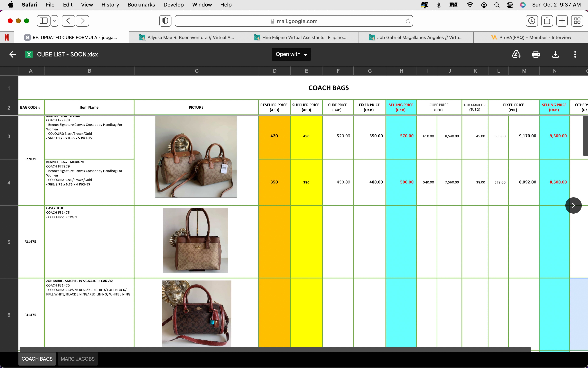This screenshot has width=588, height=368.
Task: Switch to MARC JACOBS sheet tab
Action: pyautogui.click(x=78, y=359)
